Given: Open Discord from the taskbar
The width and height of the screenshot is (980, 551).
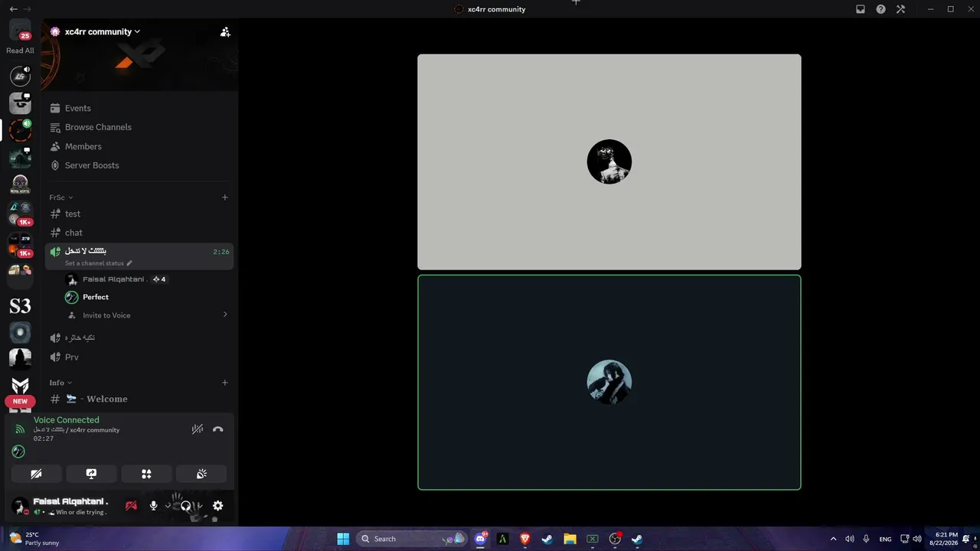Looking at the screenshot, I should click(x=480, y=539).
